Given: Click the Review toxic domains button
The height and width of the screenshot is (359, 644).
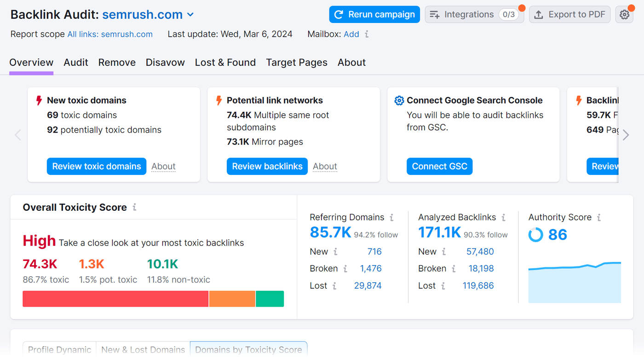Looking at the screenshot, I should (x=96, y=166).
